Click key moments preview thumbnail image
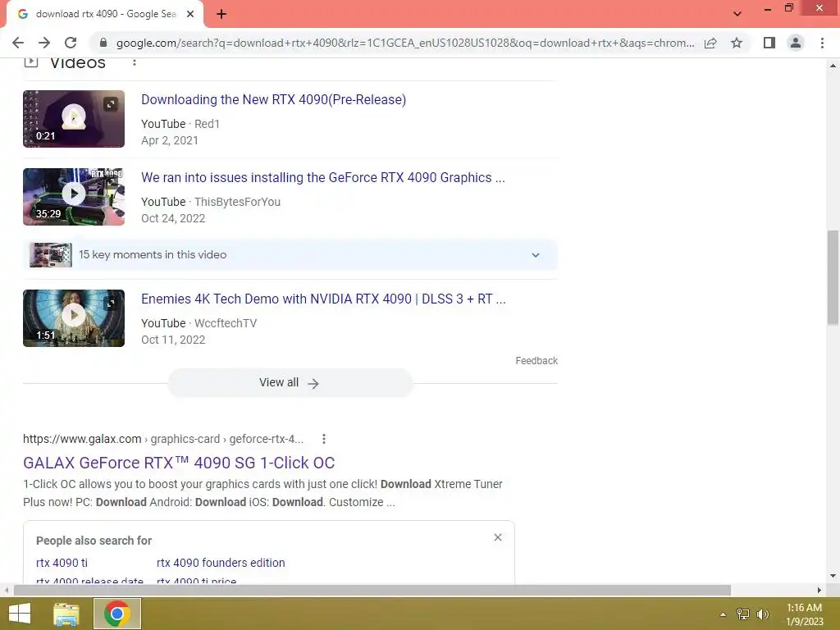The image size is (840, 630). (x=50, y=255)
